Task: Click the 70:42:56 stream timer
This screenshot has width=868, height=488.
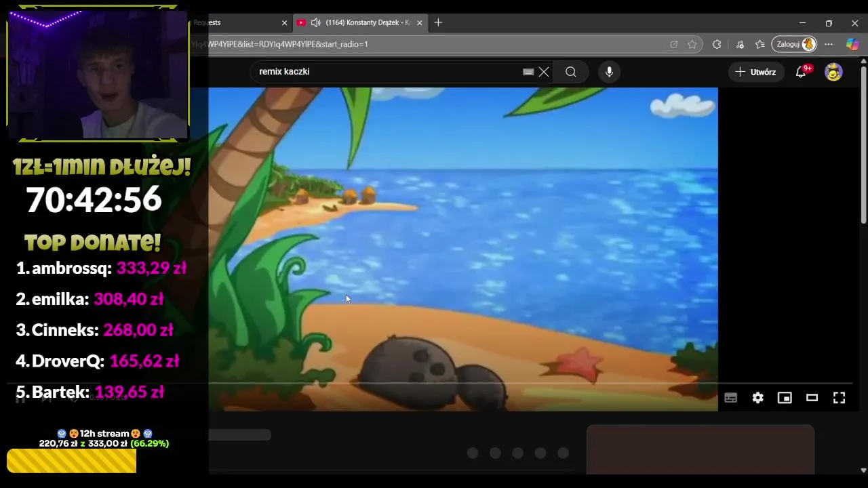Action: tap(94, 200)
